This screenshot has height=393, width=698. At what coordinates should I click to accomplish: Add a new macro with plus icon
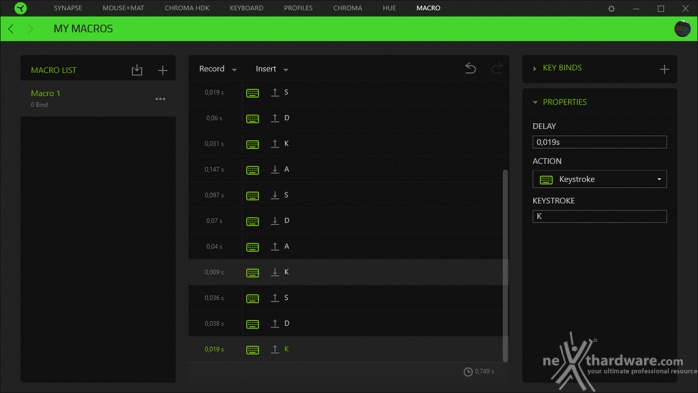pyautogui.click(x=162, y=70)
